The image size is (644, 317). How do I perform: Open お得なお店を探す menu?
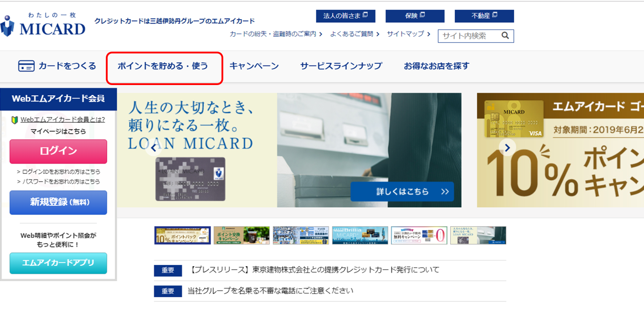(436, 66)
